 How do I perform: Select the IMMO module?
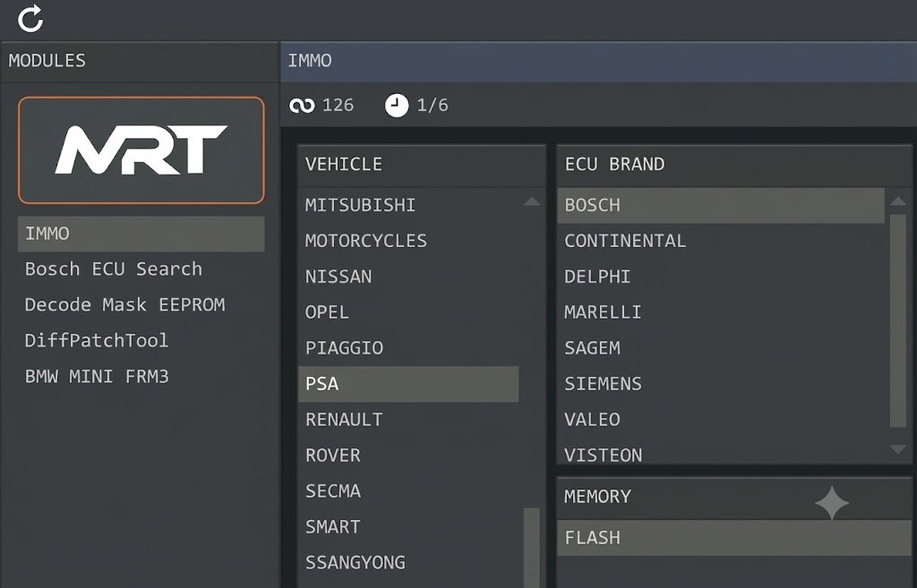tap(141, 234)
